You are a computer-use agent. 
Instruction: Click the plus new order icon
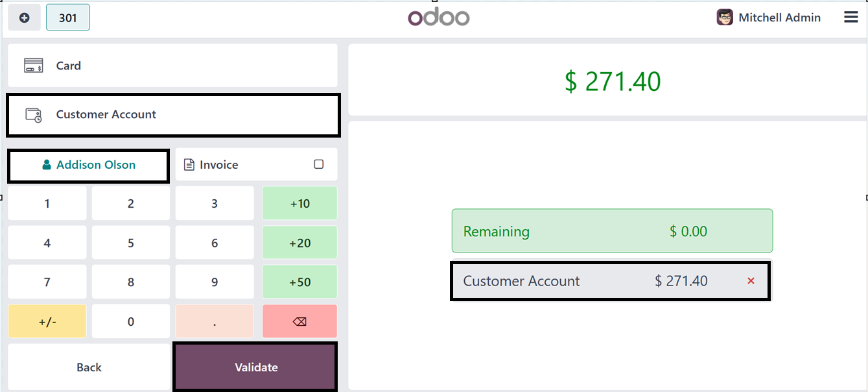click(25, 18)
